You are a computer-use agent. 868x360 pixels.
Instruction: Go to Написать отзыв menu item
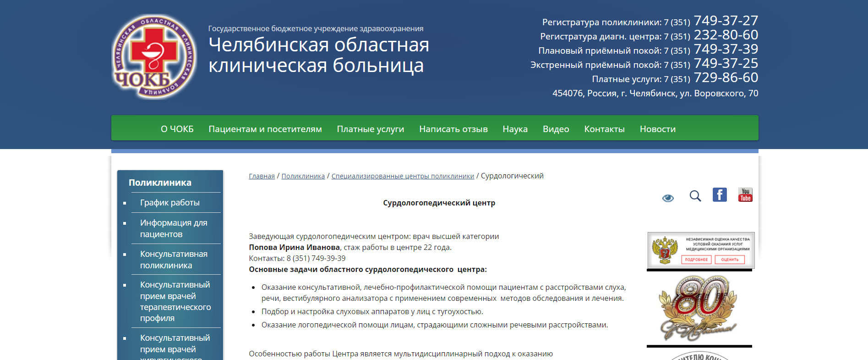pyautogui.click(x=453, y=129)
